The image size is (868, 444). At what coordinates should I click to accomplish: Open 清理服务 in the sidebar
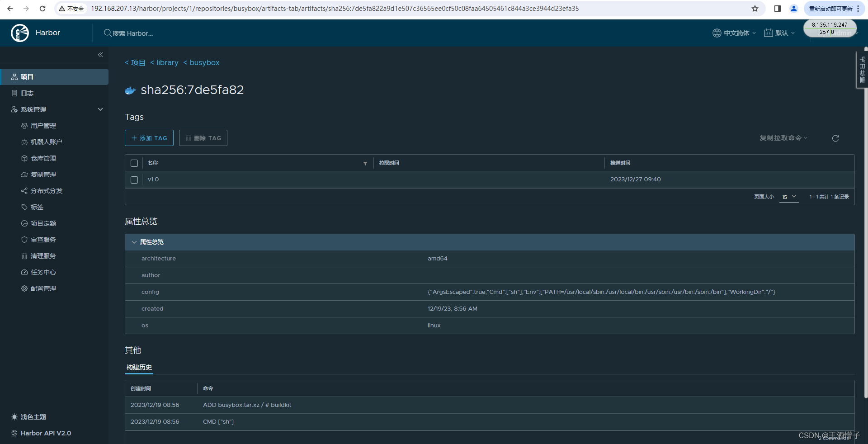coord(43,256)
